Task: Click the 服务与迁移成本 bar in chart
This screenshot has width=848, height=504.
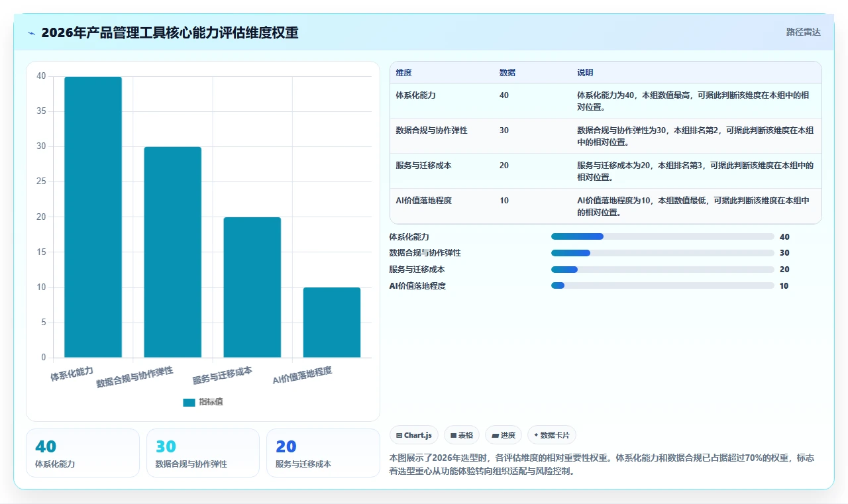Action: click(x=252, y=287)
